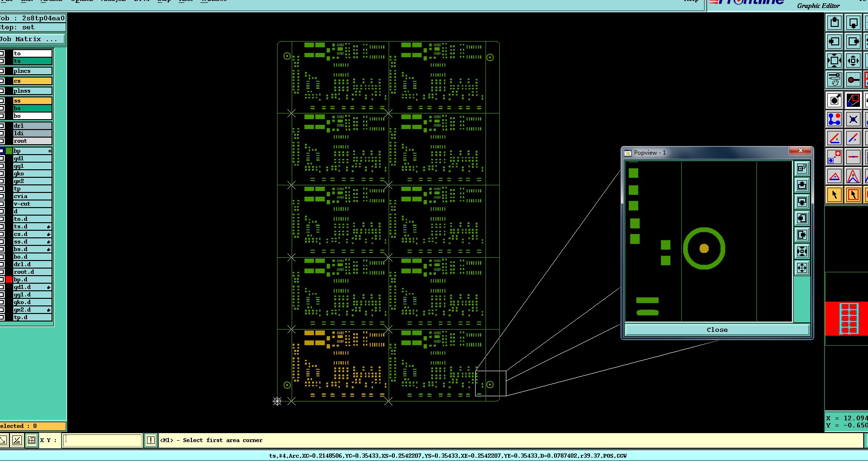Screen dimensions: 868x461
Task: Close the Popview window using Close button
Action: coord(717,330)
